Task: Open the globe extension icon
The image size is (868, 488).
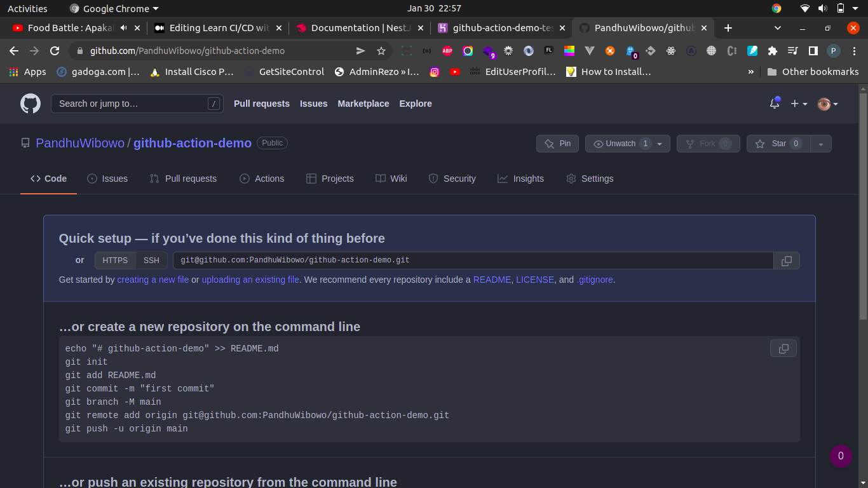Action: [711, 51]
